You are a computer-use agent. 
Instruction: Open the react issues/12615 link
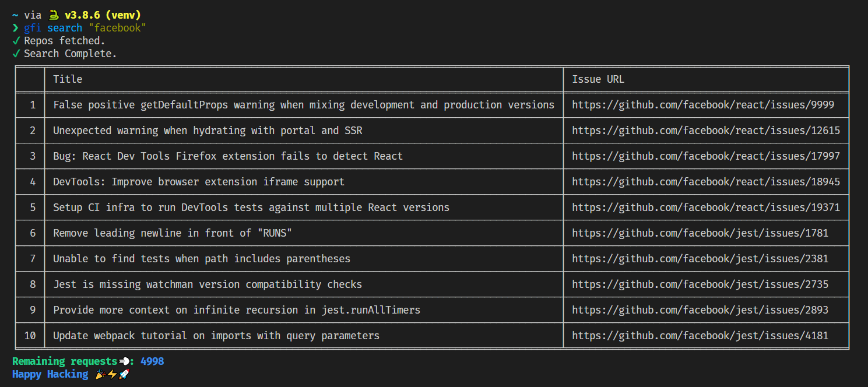(x=705, y=131)
